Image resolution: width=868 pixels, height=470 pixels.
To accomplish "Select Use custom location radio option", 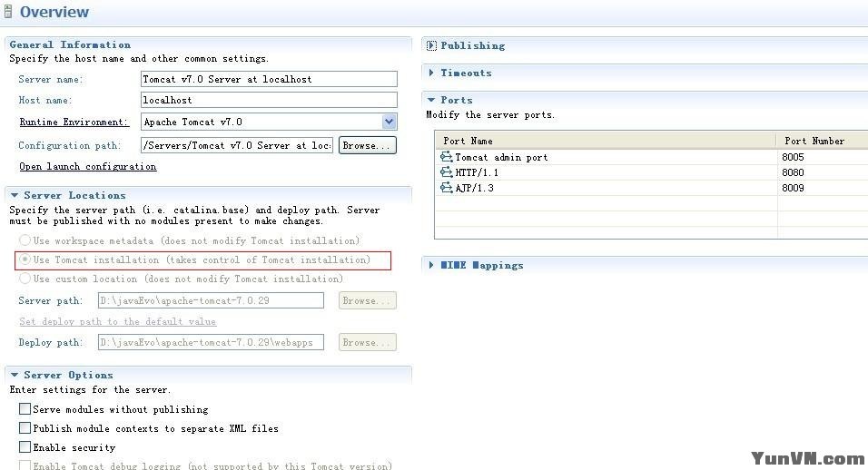I will pyautogui.click(x=25, y=279).
